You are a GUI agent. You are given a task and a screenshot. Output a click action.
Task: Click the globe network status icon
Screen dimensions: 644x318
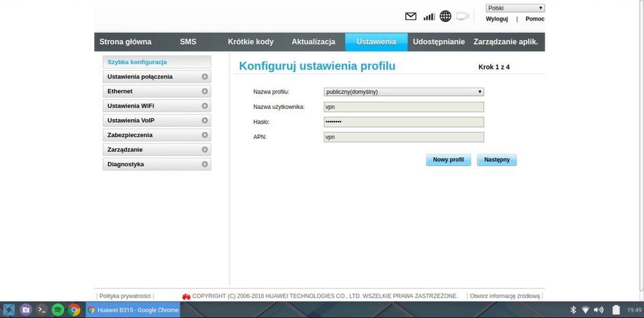(445, 16)
